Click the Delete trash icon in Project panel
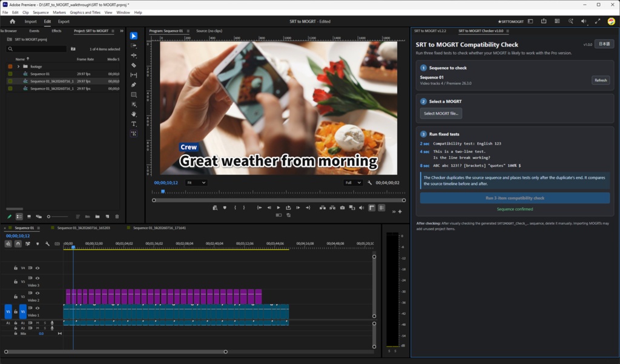Image resolution: width=620 pixels, height=364 pixels. coord(117,216)
